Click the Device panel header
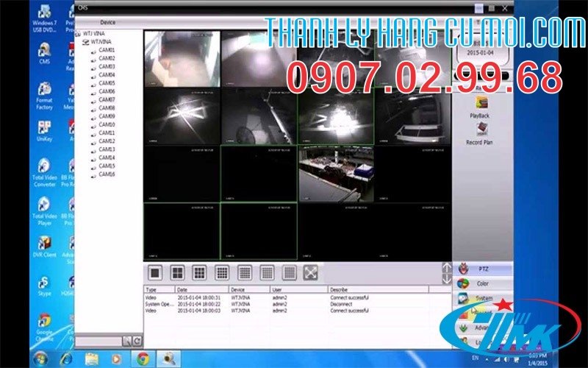The height and width of the screenshot is (368, 588). point(108,23)
